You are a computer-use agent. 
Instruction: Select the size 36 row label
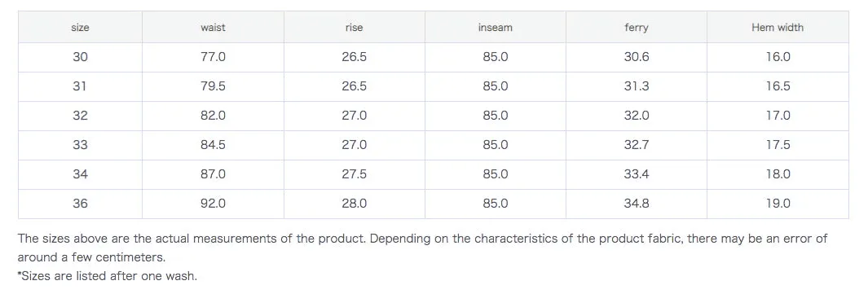[80, 204]
